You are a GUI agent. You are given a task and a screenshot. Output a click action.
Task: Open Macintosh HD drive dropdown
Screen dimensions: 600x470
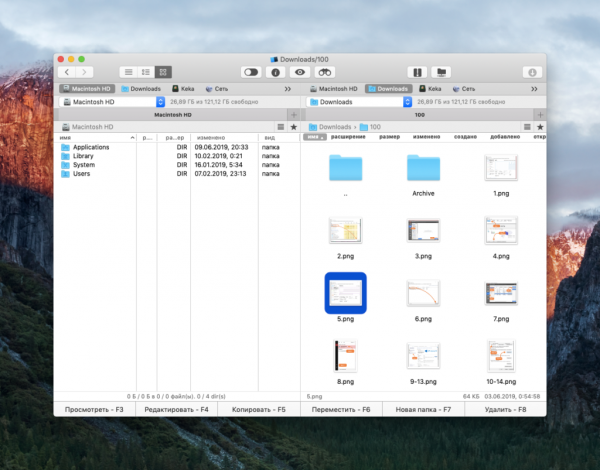click(x=112, y=102)
